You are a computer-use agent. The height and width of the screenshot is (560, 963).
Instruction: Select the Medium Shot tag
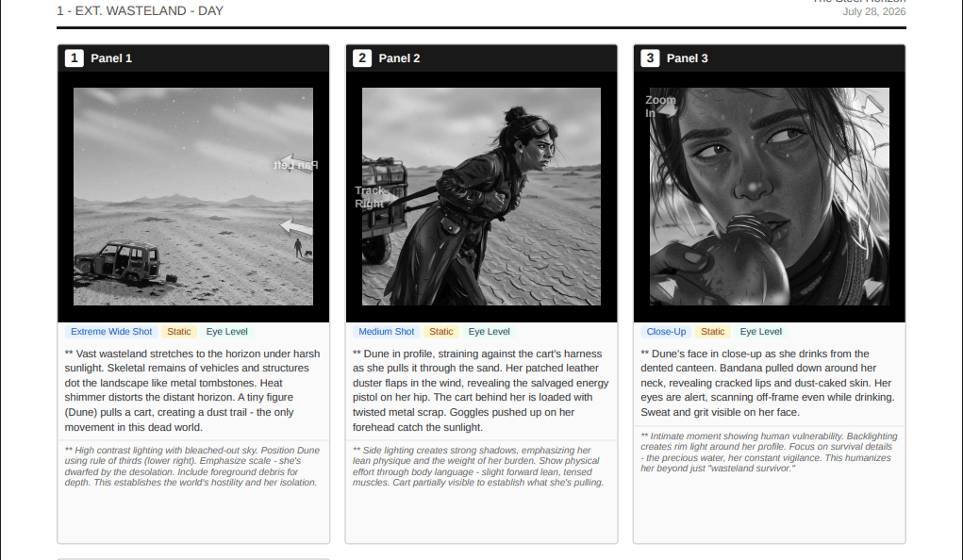pyautogui.click(x=387, y=332)
